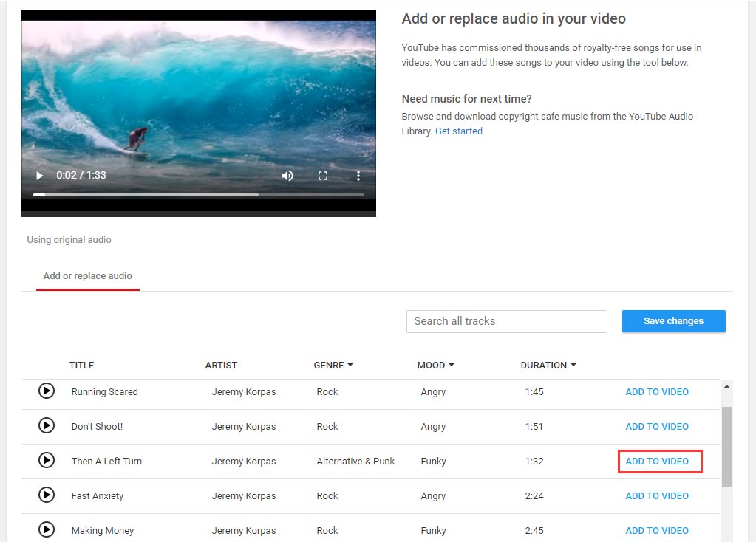Add Don't Shoot! to the video
The image size is (756, 542).
point(657,426)
